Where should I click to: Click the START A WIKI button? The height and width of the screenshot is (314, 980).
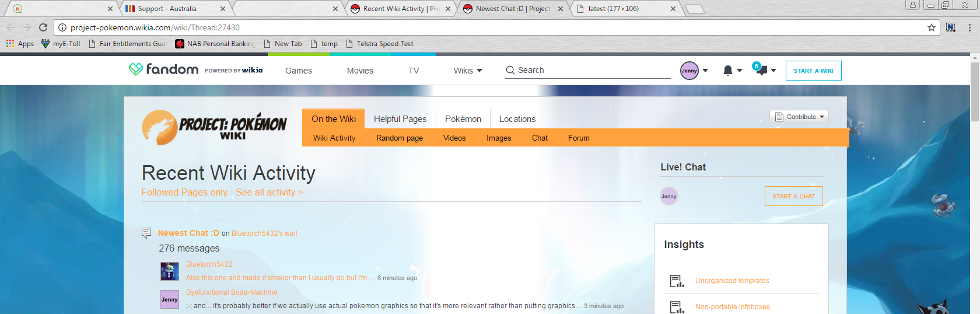click(x=813, y=71)
